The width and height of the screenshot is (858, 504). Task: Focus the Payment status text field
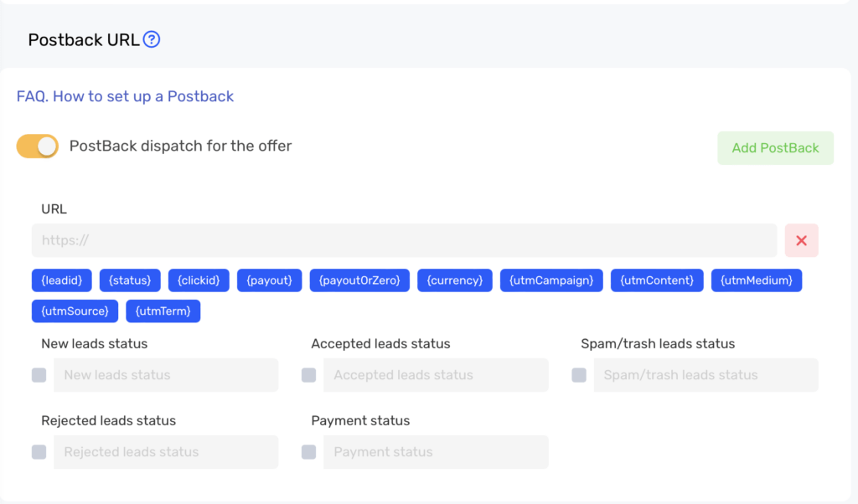coord(436,452)
